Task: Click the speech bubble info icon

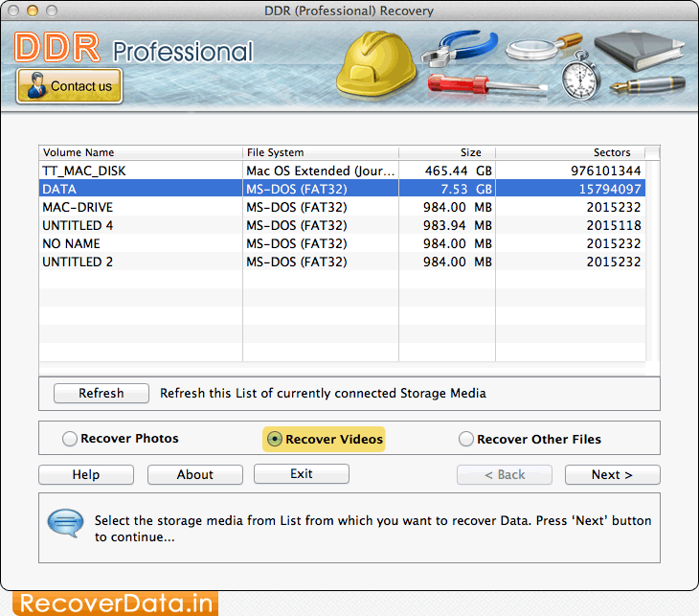Action: (x=65, y=523)
